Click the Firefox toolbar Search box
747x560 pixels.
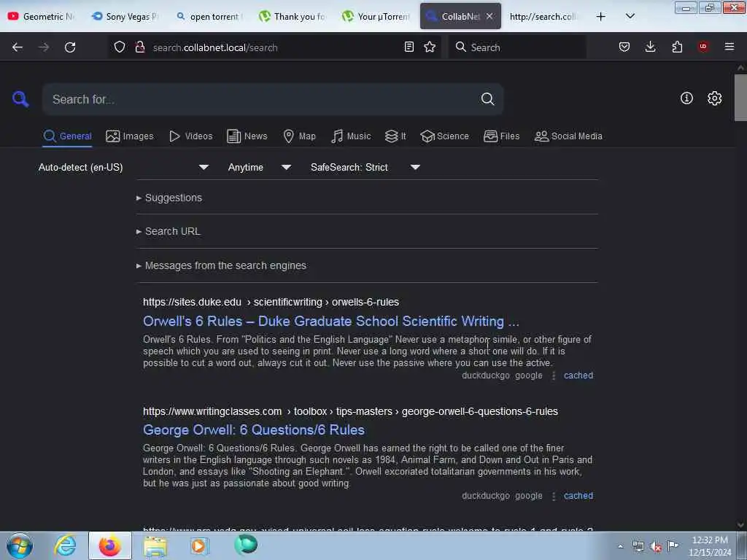pos(517,47)
